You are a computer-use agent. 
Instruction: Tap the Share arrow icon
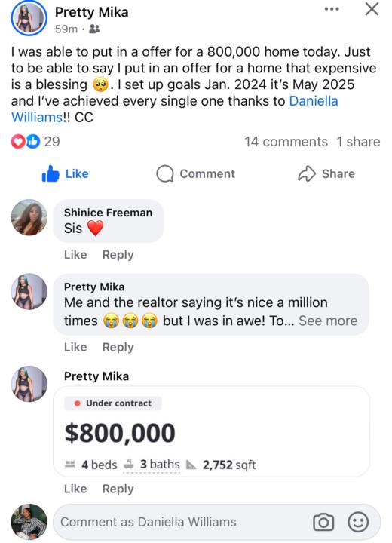[x=307, y=173]
